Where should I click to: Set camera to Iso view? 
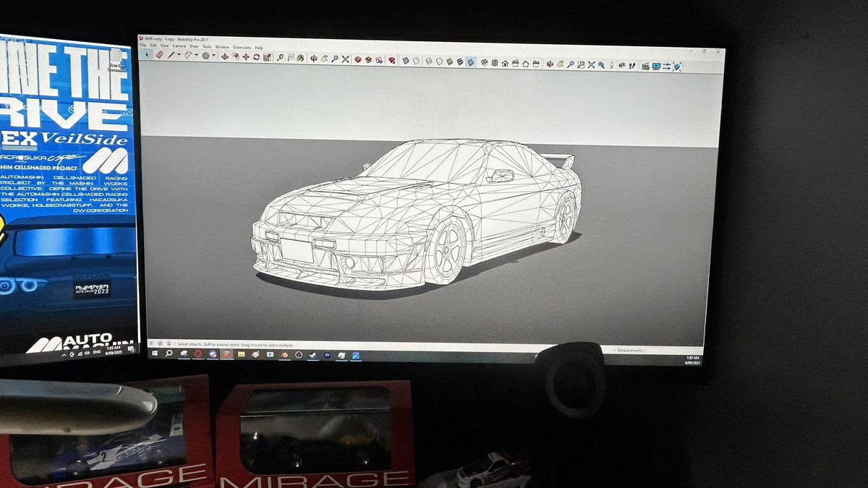point(484,62)
